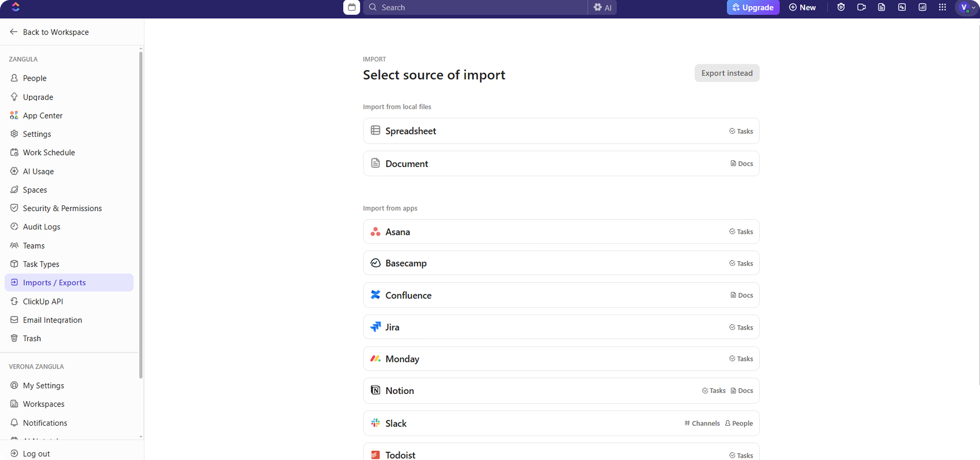This screenshot has height=460, width=980.
Task: Click the Tasks label on Spreadsheet row
Action: [741, 131]
